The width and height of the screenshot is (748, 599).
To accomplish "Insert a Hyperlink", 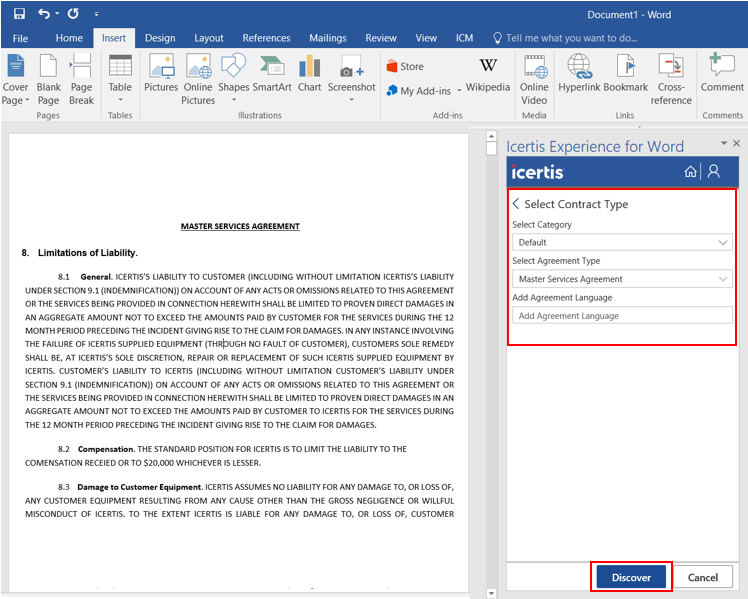I will coord(579,78).
